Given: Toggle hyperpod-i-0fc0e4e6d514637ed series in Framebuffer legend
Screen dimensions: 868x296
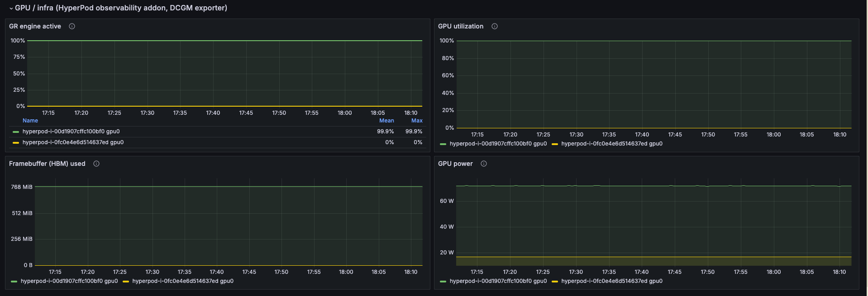Looking at the screenshot, I should coord(183,281).
